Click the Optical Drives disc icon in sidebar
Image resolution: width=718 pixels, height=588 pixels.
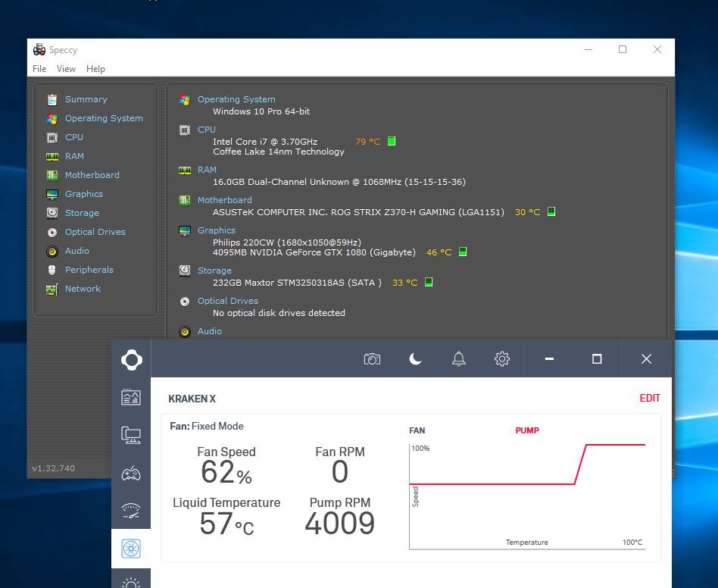click(x=52, y=232)
